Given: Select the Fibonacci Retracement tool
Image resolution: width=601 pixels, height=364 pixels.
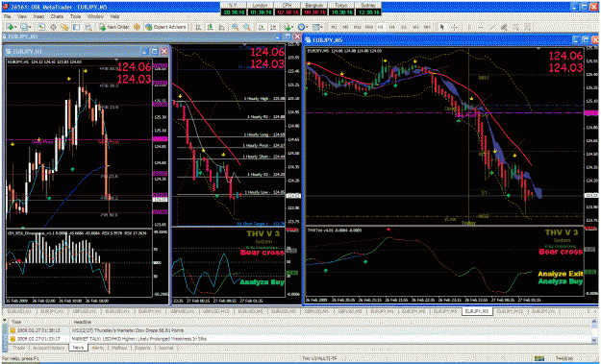Looking at the screenshot, I should [x=516, y=27].
